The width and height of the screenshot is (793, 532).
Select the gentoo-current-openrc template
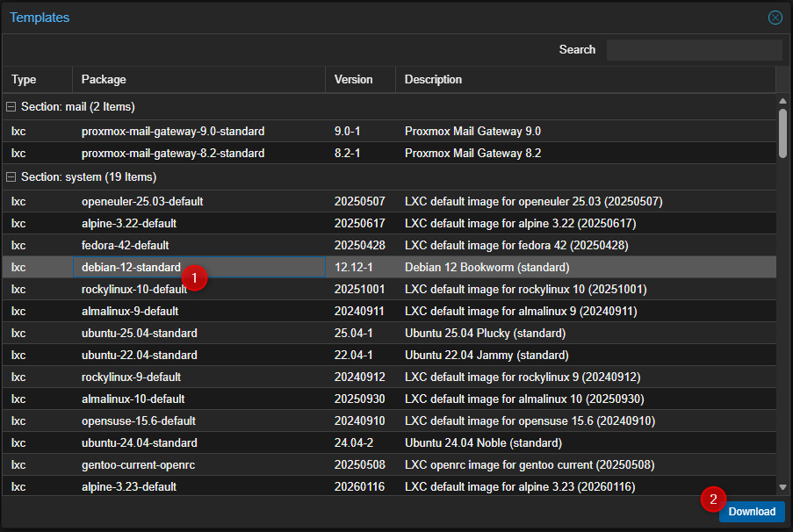pyautogui.click(x=176, y=464)
